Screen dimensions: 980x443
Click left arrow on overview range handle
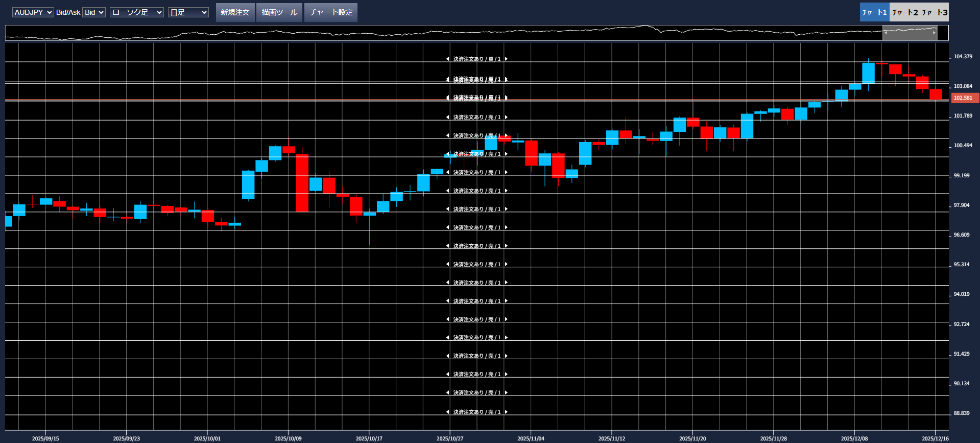pos(886,33)
